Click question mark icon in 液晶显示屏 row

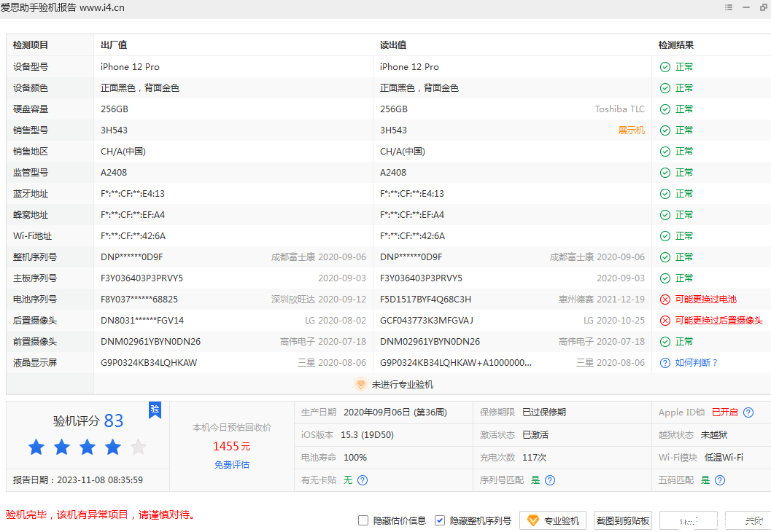point(665,362)
